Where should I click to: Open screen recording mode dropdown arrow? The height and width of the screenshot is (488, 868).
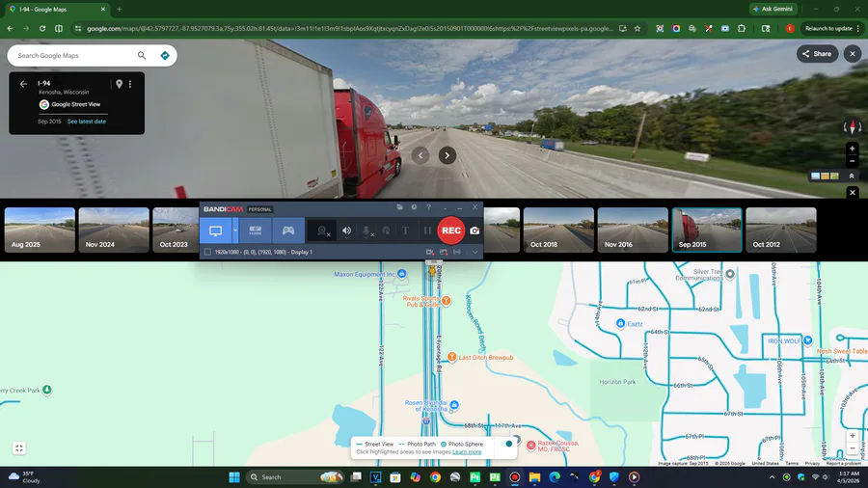[235, 230]
